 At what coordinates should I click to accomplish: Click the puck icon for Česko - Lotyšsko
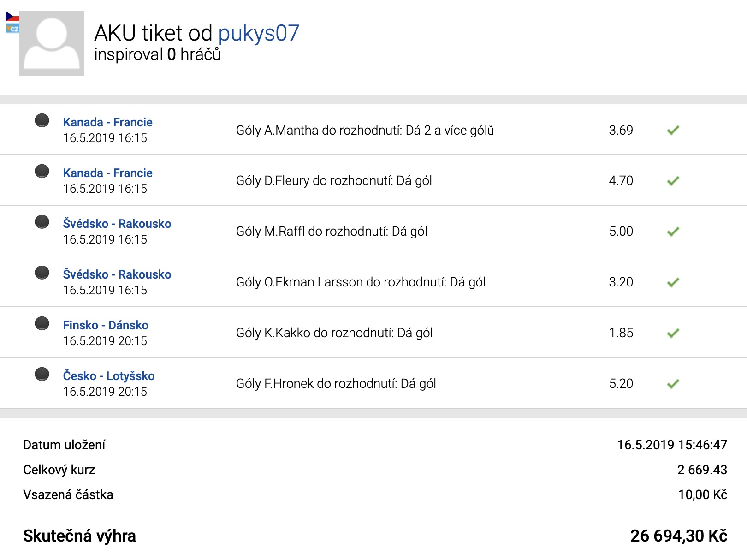coord(42,375)
